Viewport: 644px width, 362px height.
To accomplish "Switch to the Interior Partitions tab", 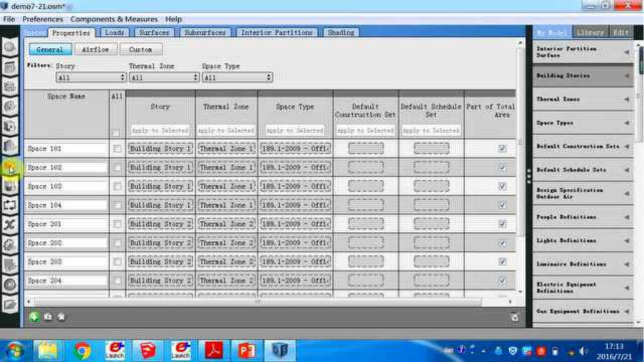I will (x=277, y=32).
